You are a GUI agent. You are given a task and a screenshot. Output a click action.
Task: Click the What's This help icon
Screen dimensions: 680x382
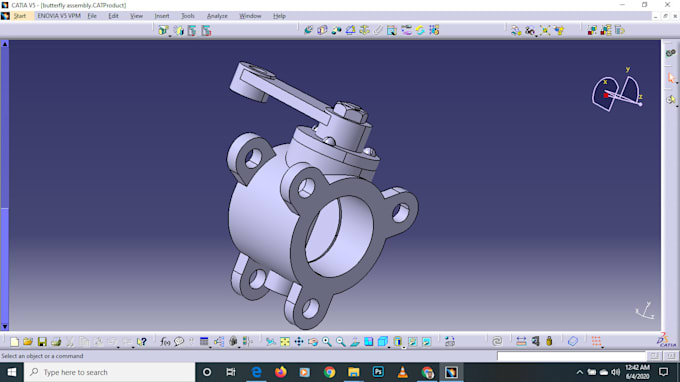coord(141,342)
